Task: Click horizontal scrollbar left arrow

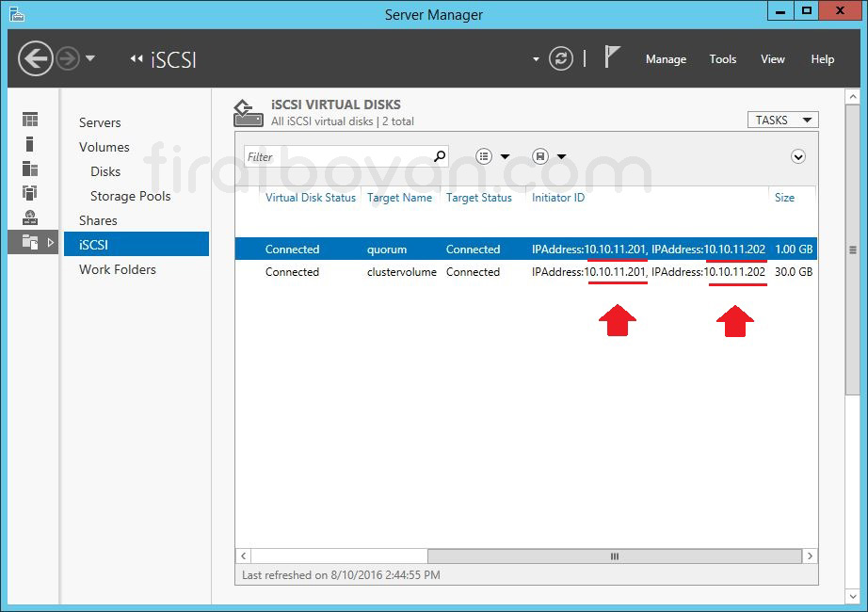Action: point(244,556)
